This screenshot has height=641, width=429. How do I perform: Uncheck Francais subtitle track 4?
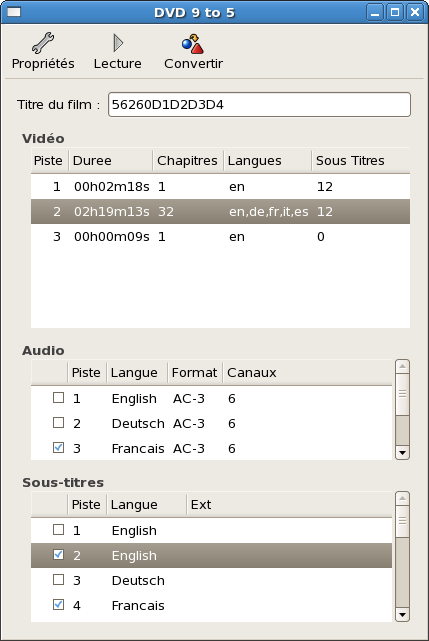coord(58,605)
